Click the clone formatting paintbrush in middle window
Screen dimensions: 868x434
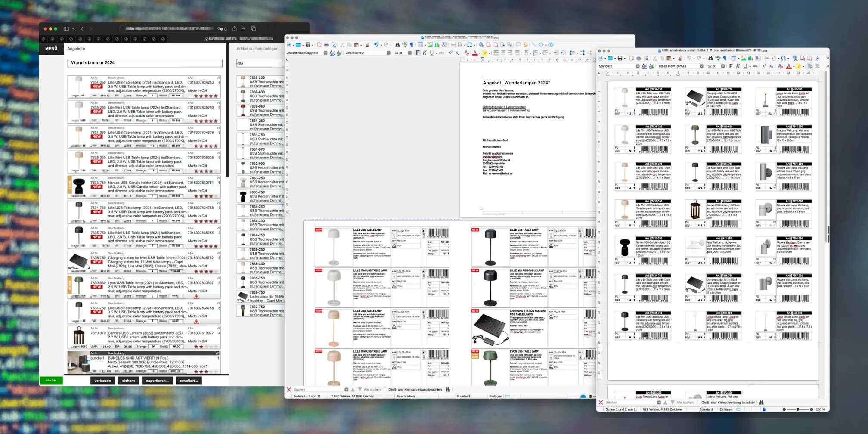367,45
